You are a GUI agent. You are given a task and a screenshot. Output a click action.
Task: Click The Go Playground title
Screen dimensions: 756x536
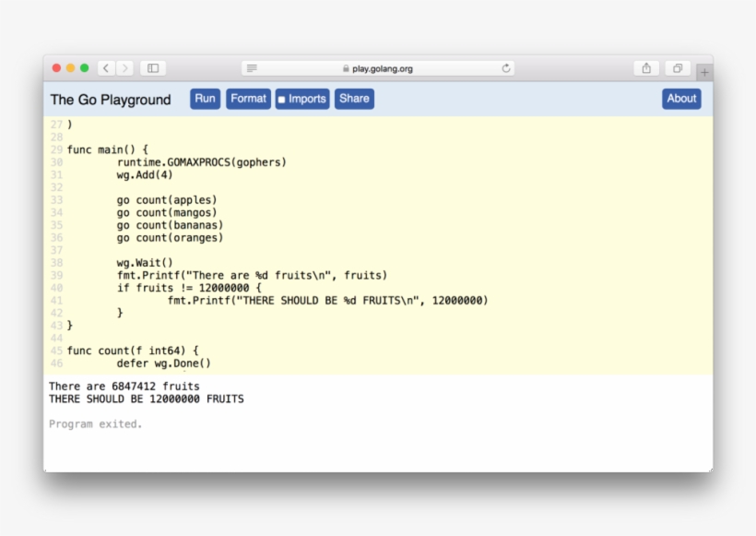click(111, 100)
